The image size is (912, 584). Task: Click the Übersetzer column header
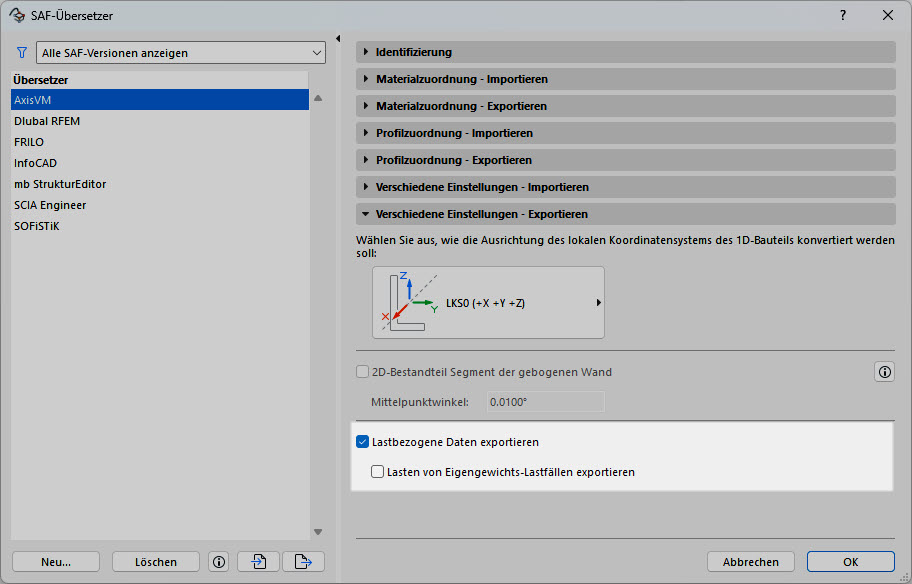(159, 80)
